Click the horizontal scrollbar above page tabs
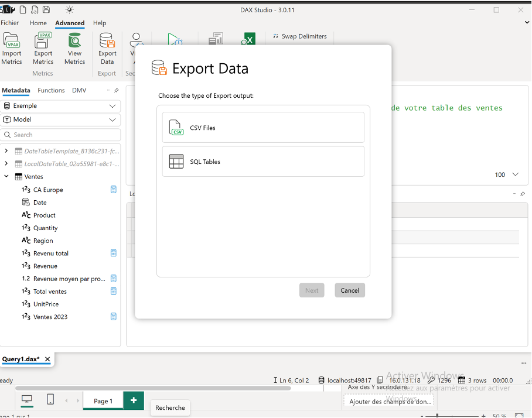Screen dimensions: 532x418 point(153,388)
